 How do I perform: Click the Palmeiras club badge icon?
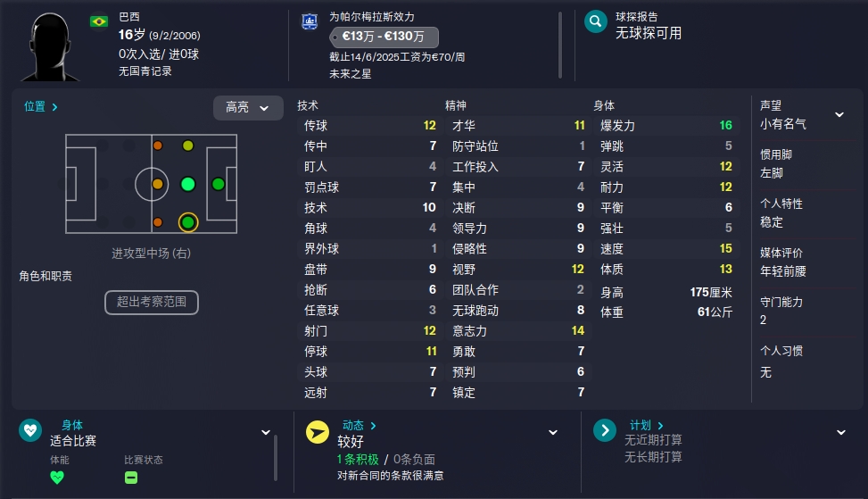[310, 21]
